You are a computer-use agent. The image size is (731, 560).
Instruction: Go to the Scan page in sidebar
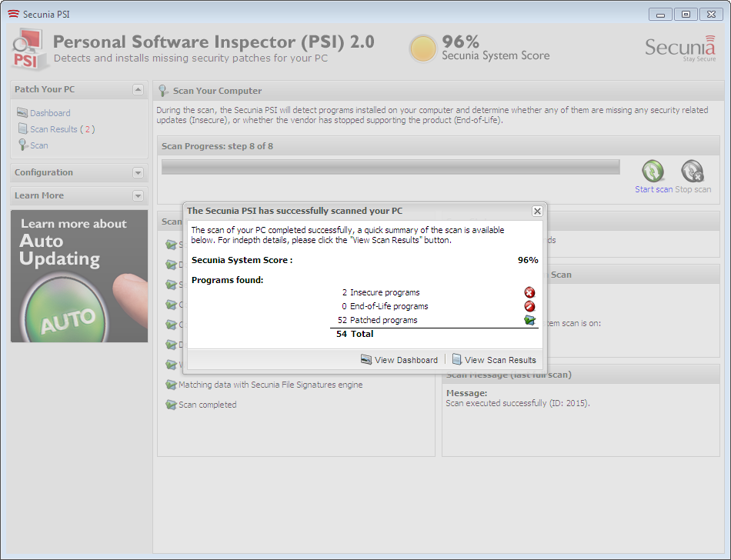coord(39,145)
